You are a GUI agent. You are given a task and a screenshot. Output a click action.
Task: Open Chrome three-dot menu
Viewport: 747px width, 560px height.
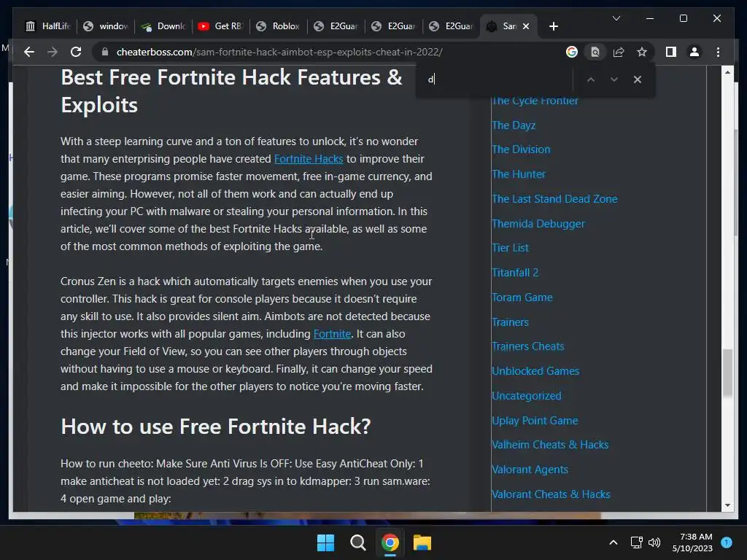click(x=718, y=52)
